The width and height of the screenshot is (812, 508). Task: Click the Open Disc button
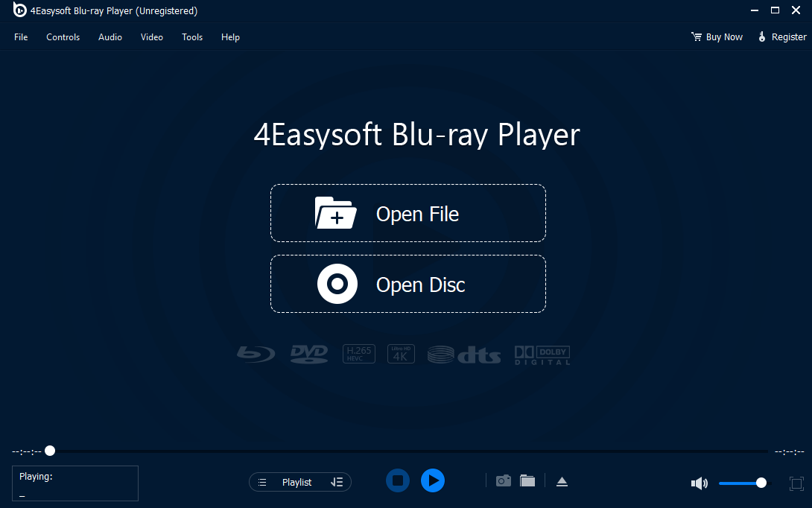408,284
